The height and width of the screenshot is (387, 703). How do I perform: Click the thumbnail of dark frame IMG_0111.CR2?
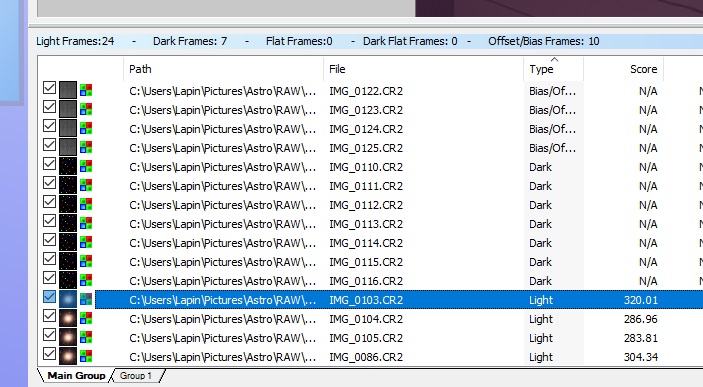[x=68, y=185]
